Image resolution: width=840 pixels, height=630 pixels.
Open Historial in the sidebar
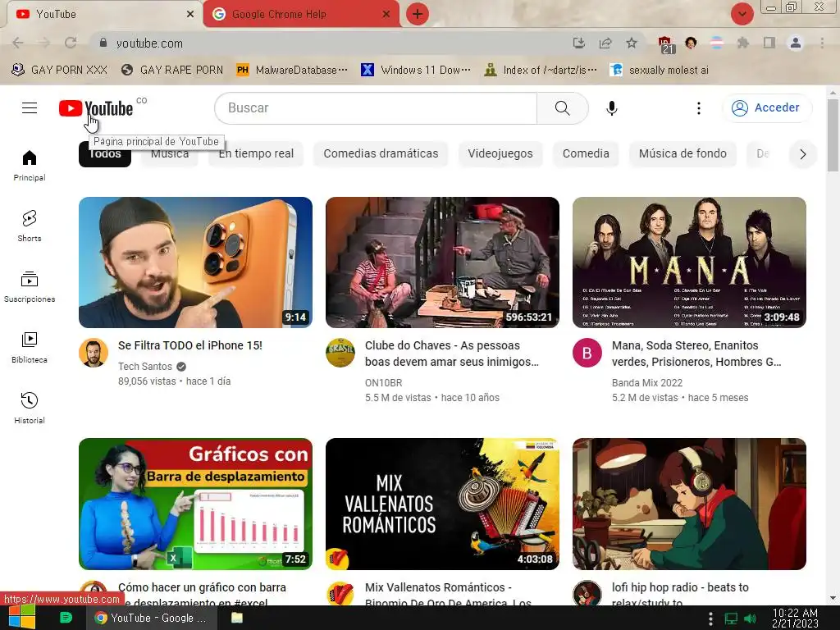(30, 408)
